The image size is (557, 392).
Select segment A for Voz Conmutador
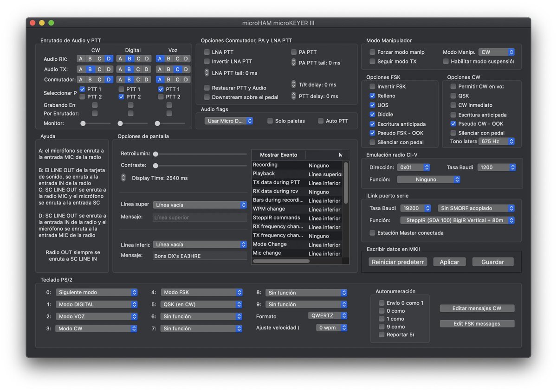pos(160,79)
